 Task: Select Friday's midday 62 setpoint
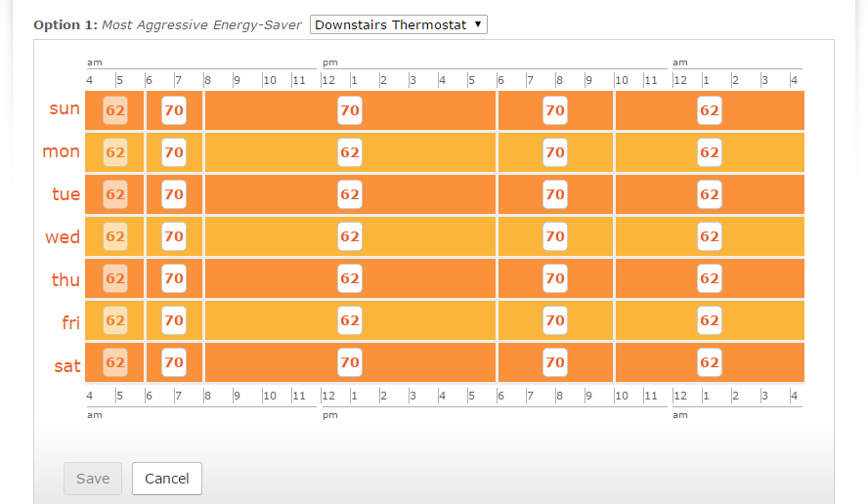pyautogui.click(x=350, y=320)
